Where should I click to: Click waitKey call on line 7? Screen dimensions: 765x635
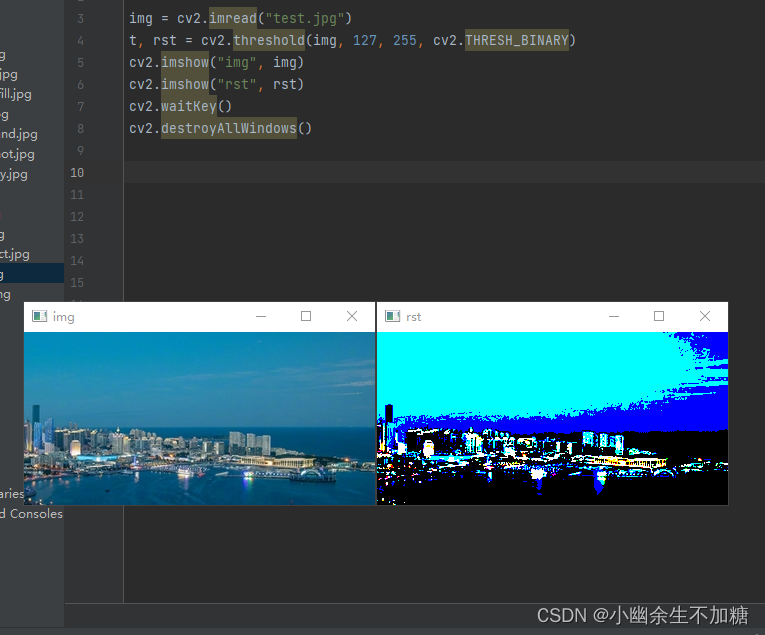[189, 106]
